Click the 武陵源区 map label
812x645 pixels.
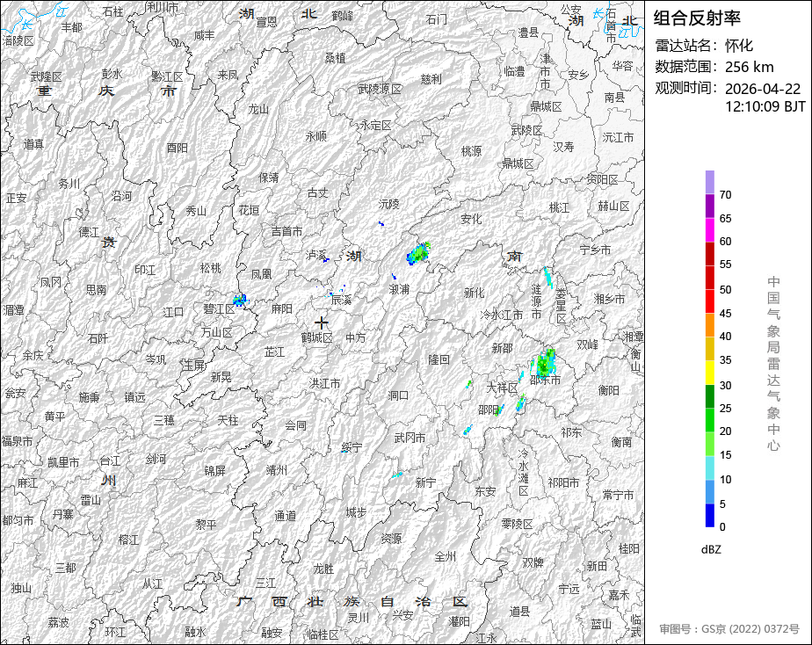[381, 89]
